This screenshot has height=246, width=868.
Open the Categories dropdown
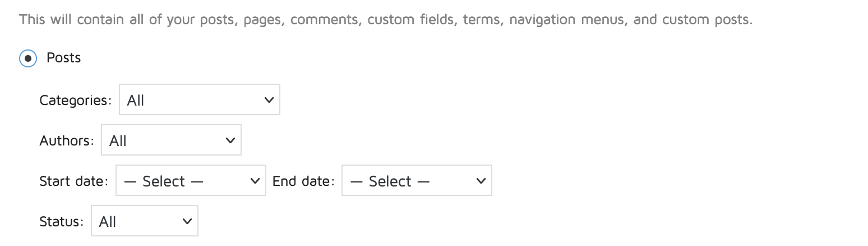point(199,100)
